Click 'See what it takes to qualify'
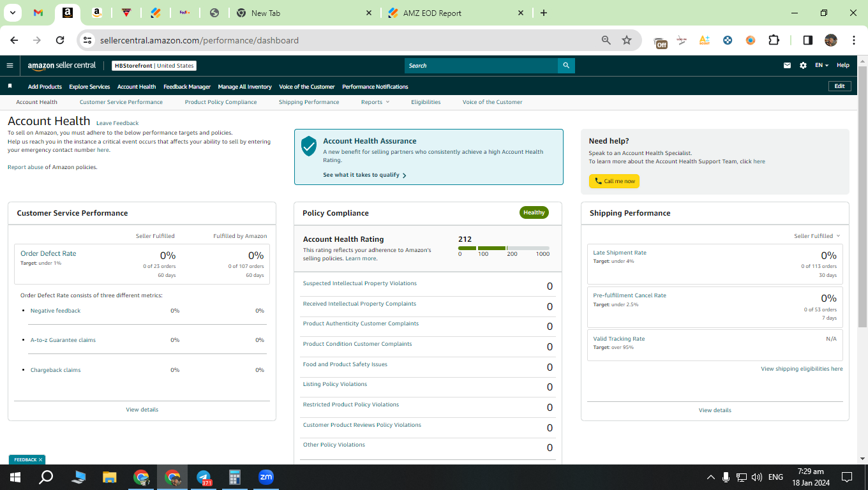The image size is (868, 490). pyautogui.click(x=364, y=175)
